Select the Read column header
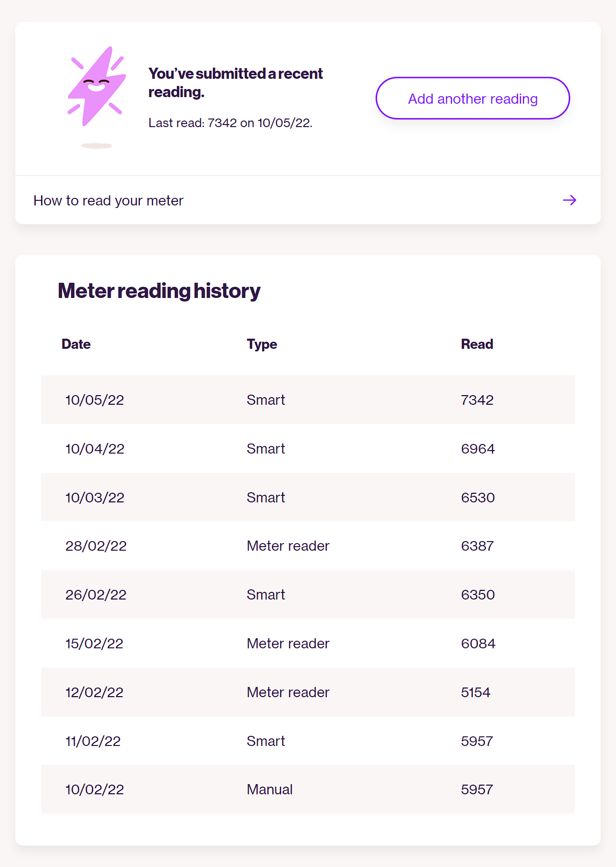The image size is (616, 867). coord(477,344)
